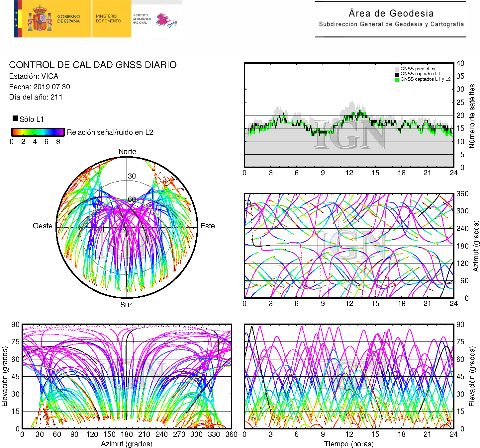Viewport: 480px width, 448px height.
Task: Click the Área de Geodesia heading
Action: (x=391, y=13)
